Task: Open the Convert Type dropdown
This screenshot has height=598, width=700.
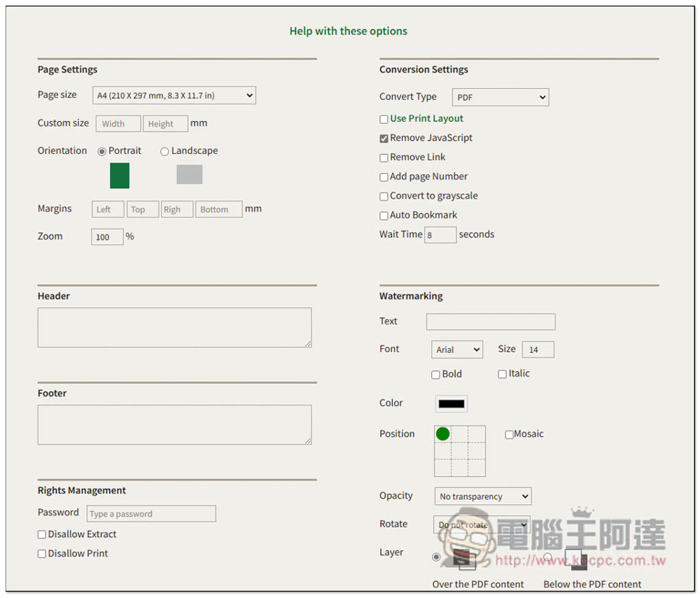Action: 500,97
